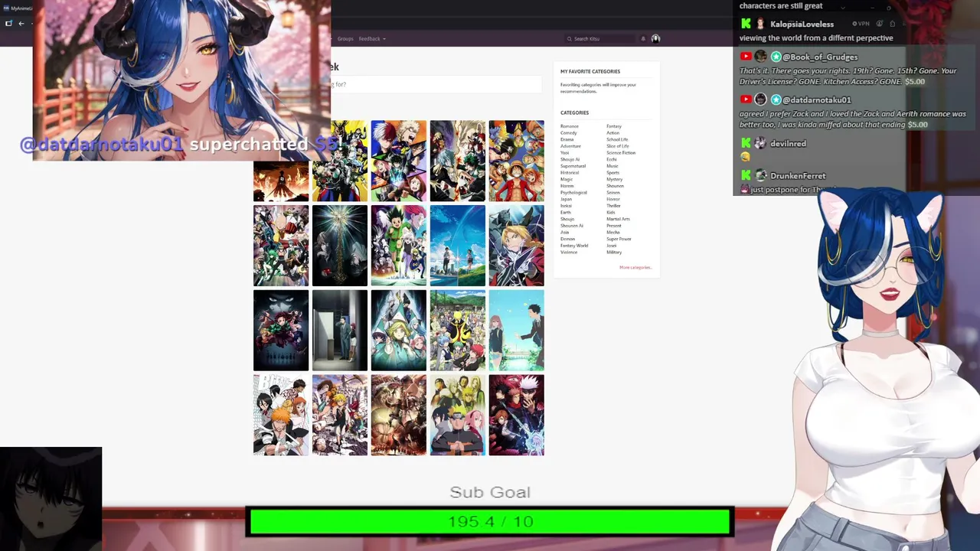Choose the Slice of Life category
Viewport: 980px width, 551px height.
(618, 146)
